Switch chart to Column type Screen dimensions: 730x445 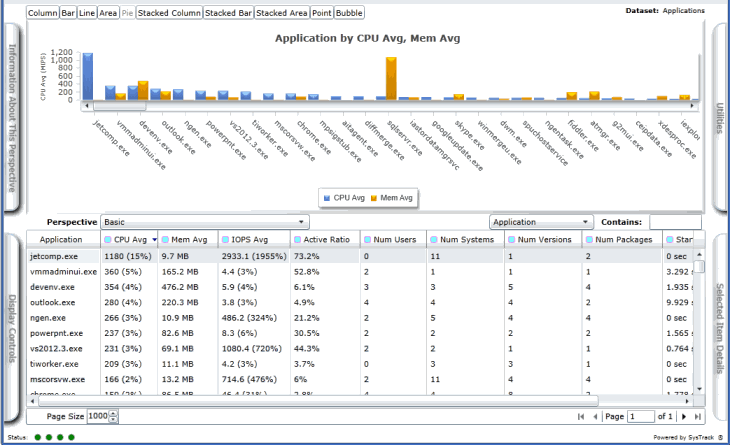(42, 13)
